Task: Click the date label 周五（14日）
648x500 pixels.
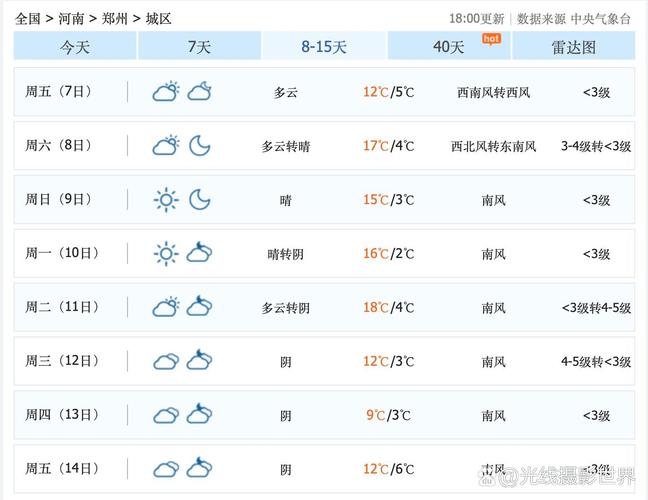Action: [62, 469]
